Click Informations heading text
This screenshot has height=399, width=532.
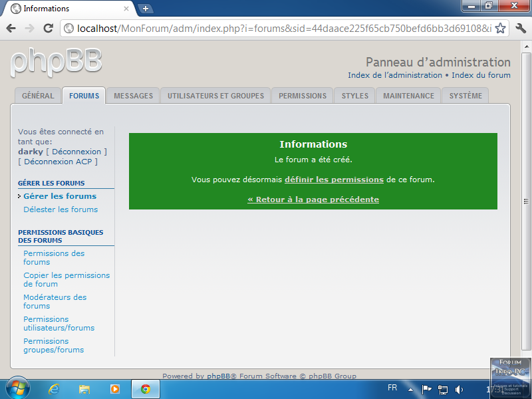[x=313, y=144]
